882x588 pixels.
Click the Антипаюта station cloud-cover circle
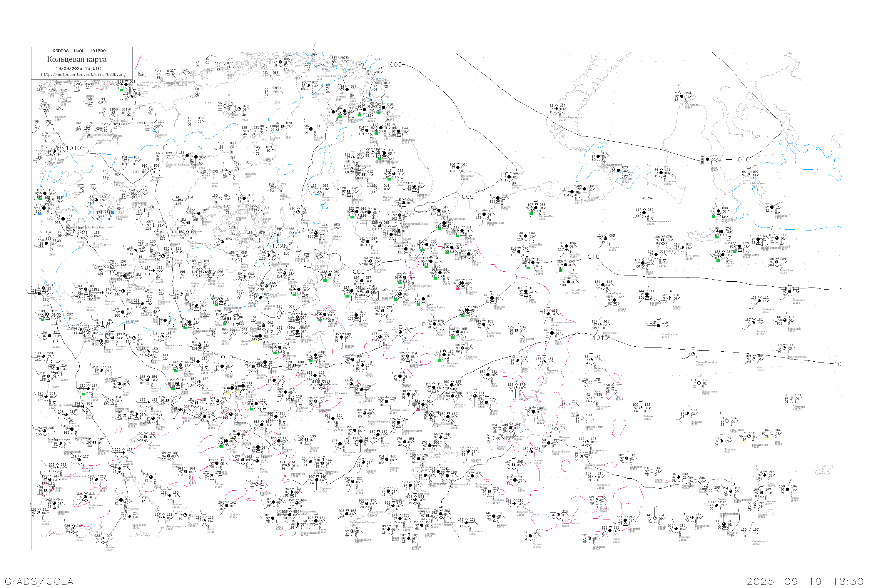[x=749, y=175]
